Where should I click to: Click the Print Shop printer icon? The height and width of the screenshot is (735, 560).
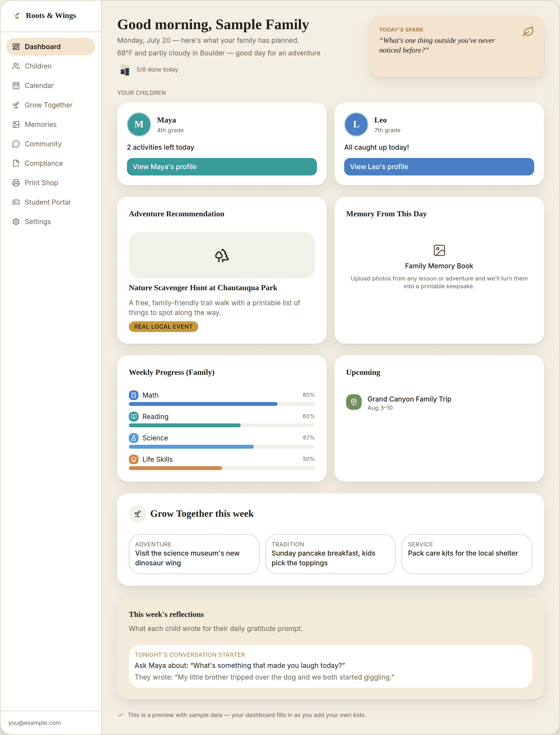[x=16, y=183]
